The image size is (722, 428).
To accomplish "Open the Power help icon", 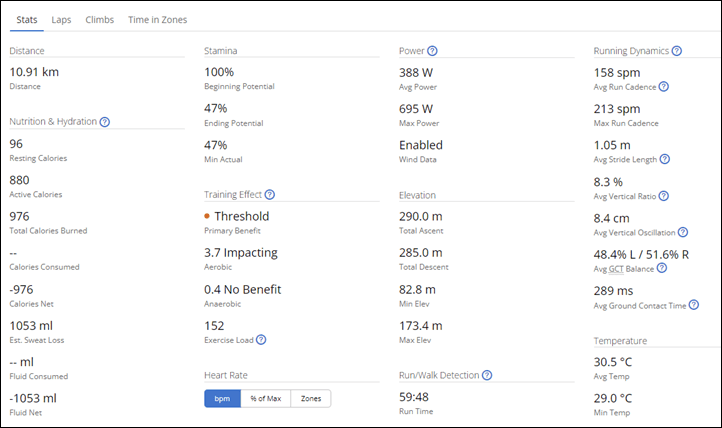I will coord(432,51).
